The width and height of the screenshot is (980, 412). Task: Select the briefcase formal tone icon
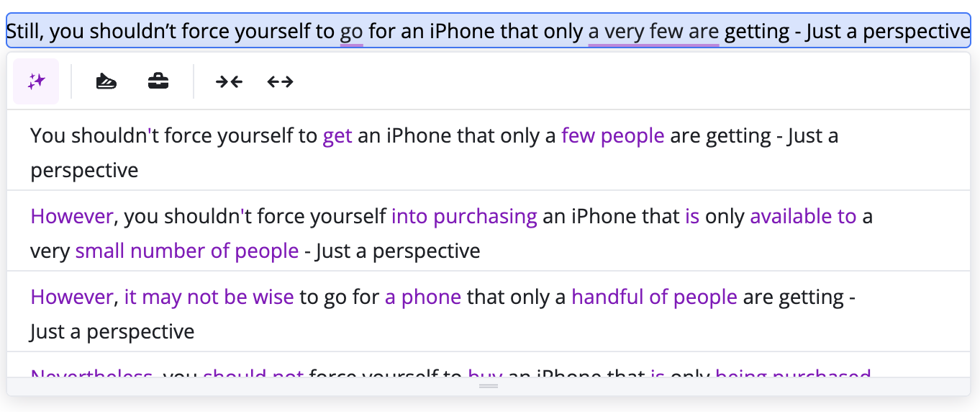coord(158,82)
